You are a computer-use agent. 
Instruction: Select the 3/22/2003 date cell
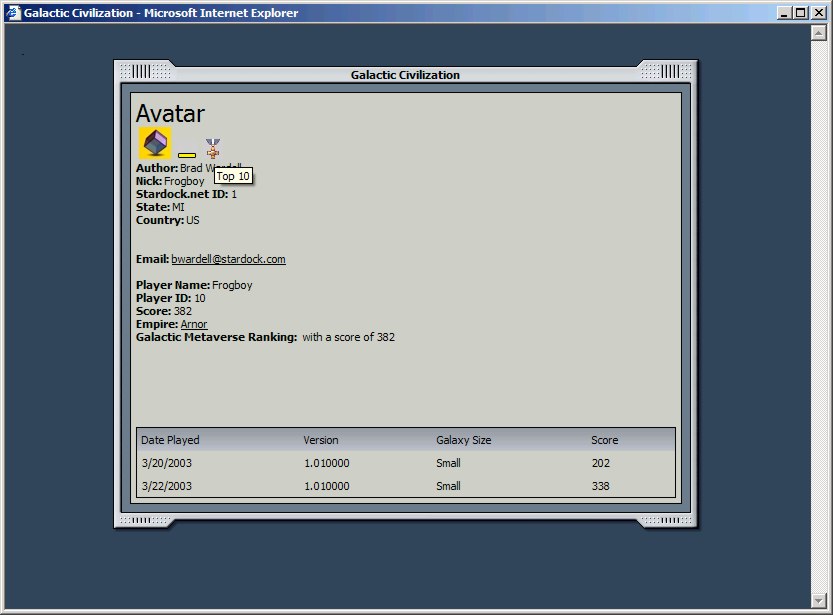167,485
